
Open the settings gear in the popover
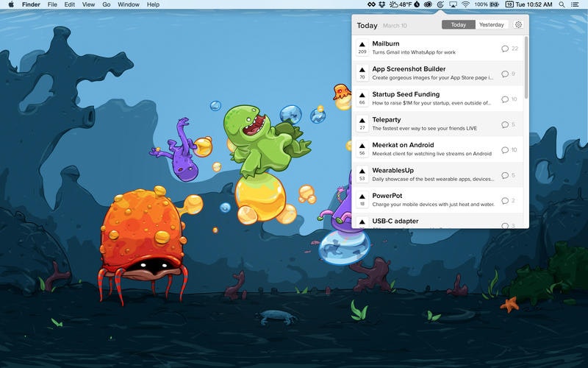pyautogui.click(x=518, y=24)
